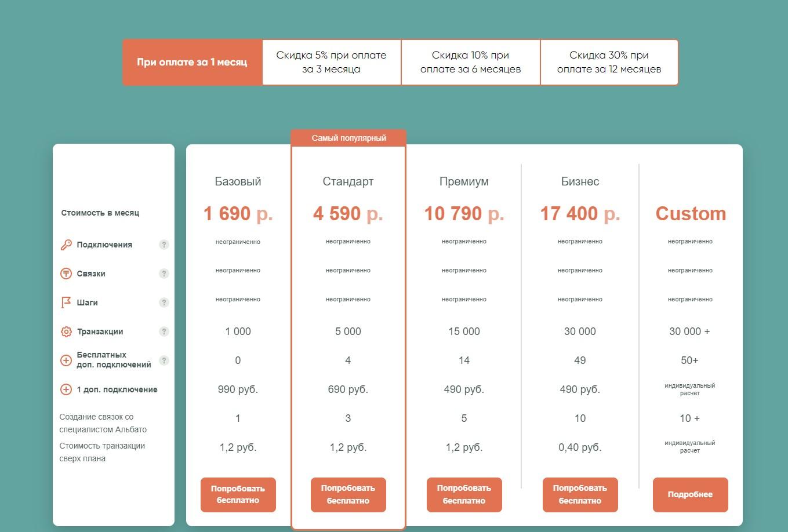The width and height of the screenshot is (788, 532).
Task: Click the 10 790 р. price
Action: 464,213
